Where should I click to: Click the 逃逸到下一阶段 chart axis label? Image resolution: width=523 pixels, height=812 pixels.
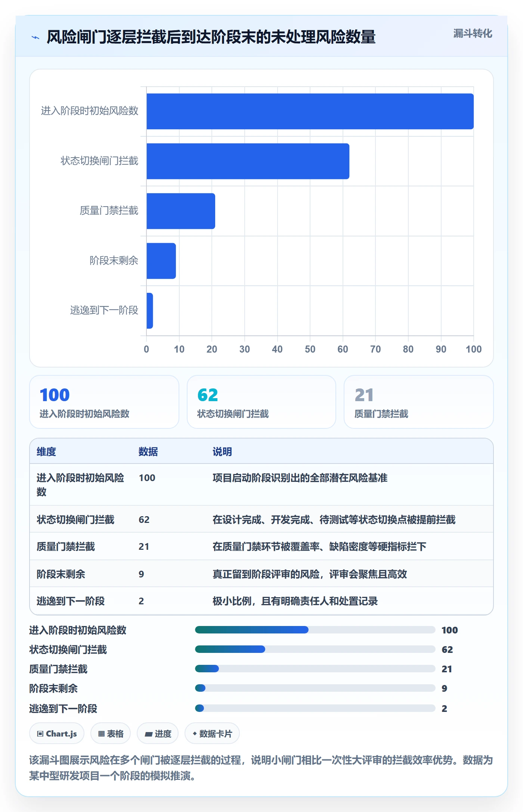[104, 310]
